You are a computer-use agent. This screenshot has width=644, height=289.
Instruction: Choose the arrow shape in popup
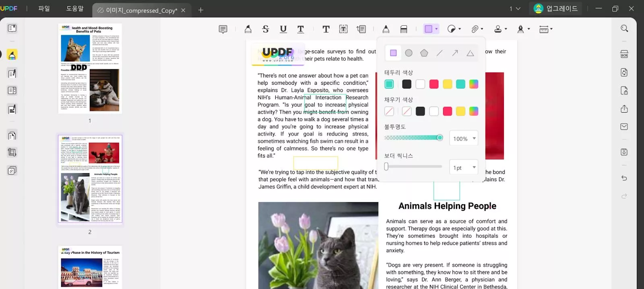coord(455,53)
